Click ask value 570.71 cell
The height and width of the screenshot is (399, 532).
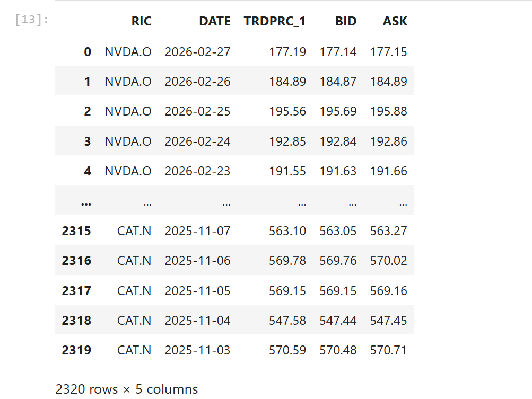388,350
